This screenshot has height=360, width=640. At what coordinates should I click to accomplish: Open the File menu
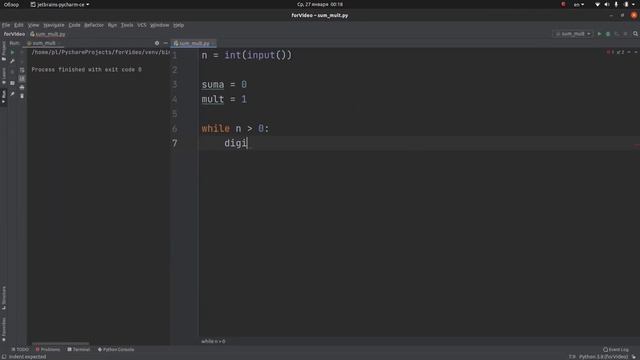pos(6,25)
